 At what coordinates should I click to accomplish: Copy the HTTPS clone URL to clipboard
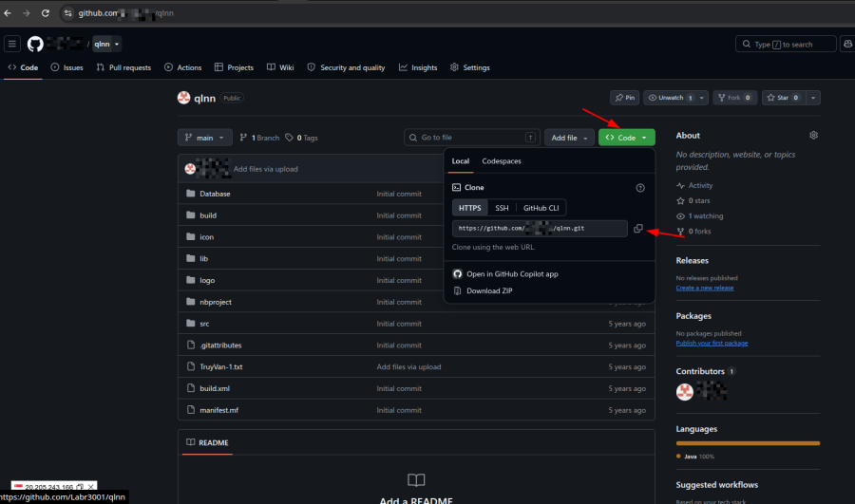[x=638, y=229]
